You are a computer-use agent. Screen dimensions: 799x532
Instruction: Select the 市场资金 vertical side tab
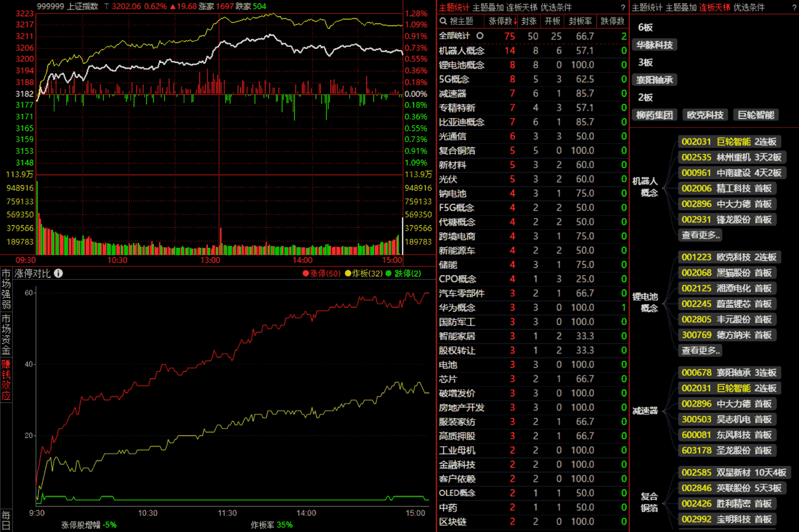tap(6, 334)
